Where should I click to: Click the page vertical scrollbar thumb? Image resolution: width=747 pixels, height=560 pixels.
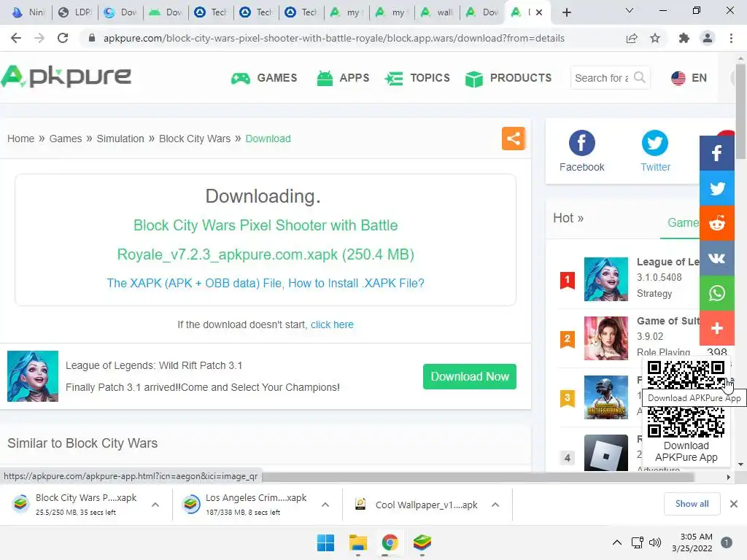740,112
